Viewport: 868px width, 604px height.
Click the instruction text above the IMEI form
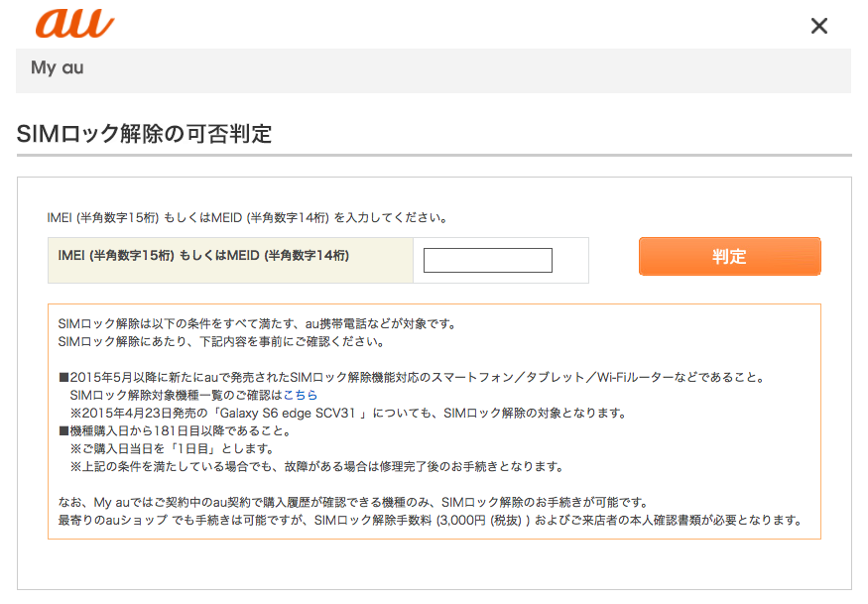(x=247, y=217)
